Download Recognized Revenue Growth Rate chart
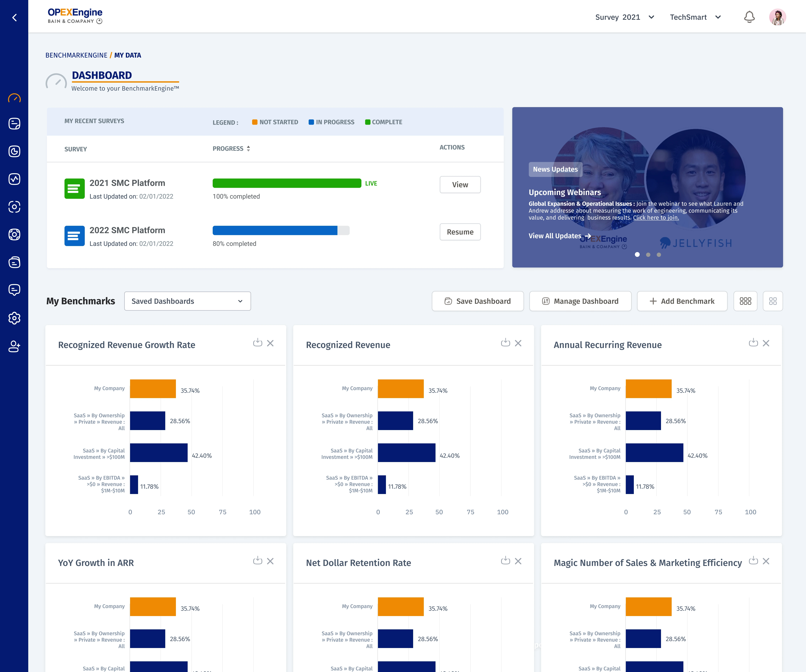The image size is (806, 672). point(257,342)
